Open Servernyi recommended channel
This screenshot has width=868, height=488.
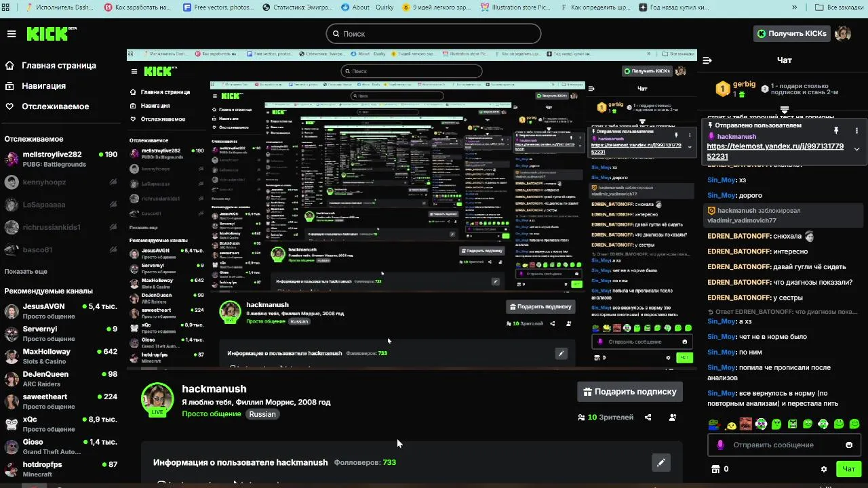point(61,333)
